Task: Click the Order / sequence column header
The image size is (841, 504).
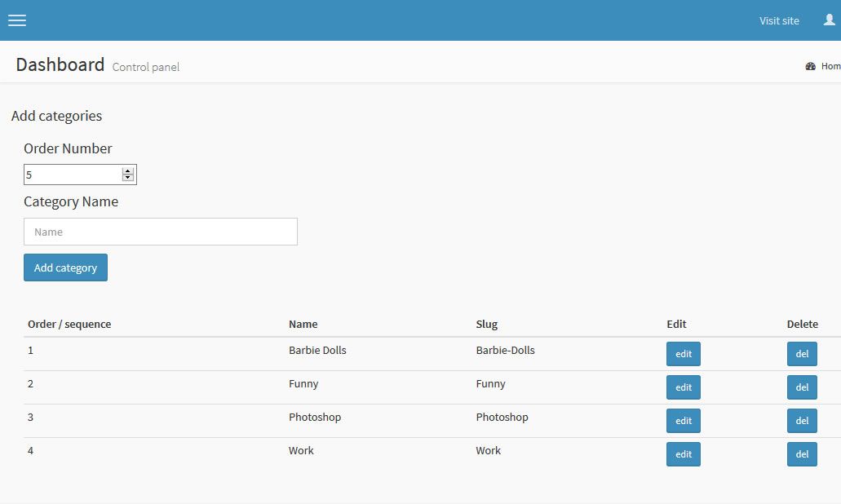Action: pos(69,324)
